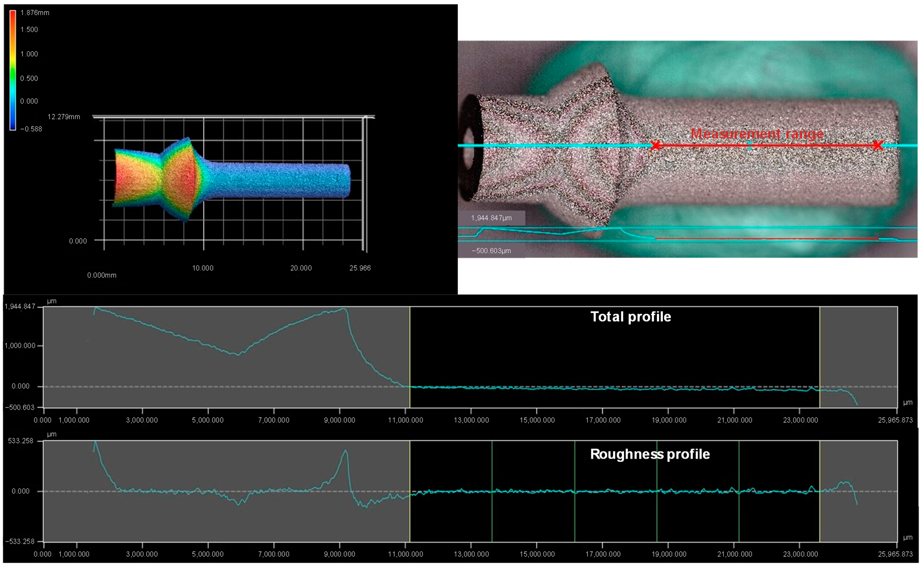The width and height of the screenshot is (924, 570).
Task: Select the 'Measurement range' red label
Action: pyautogui.click(x=757, y=134)
